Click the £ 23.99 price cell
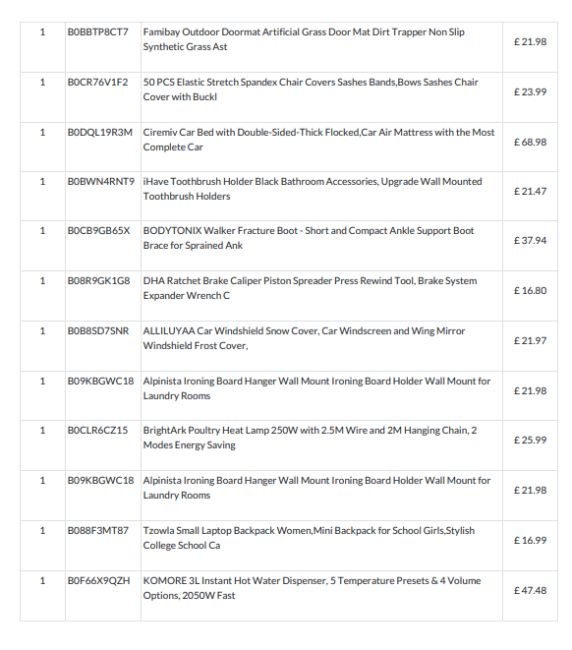The width and height of the screenshot is (572, 650). click(530, 92)
